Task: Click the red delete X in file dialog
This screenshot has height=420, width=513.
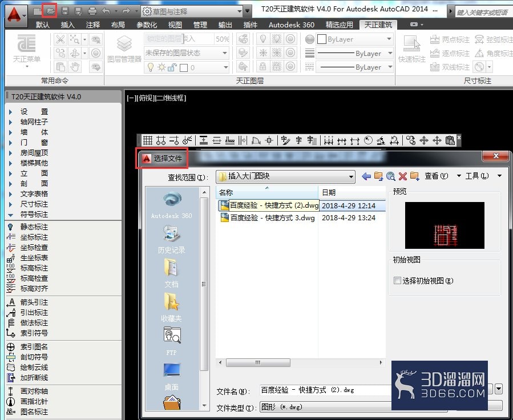Action: tap(403, 176)
